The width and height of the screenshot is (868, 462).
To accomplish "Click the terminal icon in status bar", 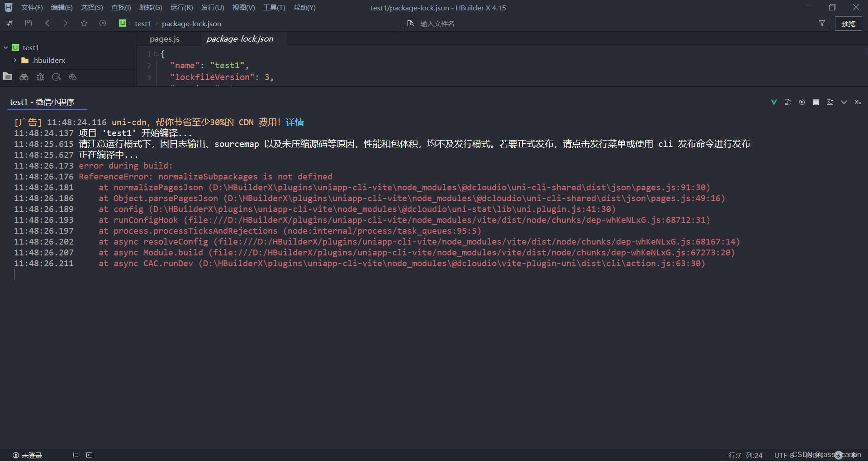I will (x=90, y=455).
